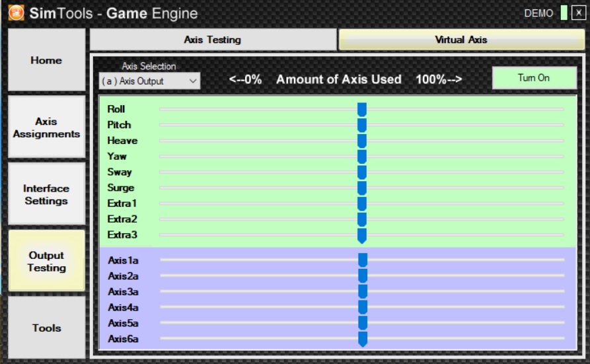Open the Axis Assignments page
Image resolution: width=590 pixels, height=364 pixels.
point(46,127)
